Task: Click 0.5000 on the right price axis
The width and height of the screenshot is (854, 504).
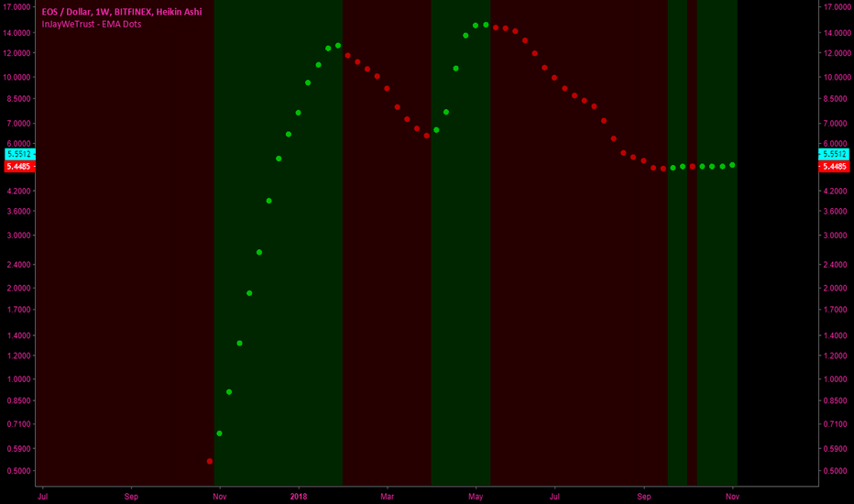Action: click(836, 471)
